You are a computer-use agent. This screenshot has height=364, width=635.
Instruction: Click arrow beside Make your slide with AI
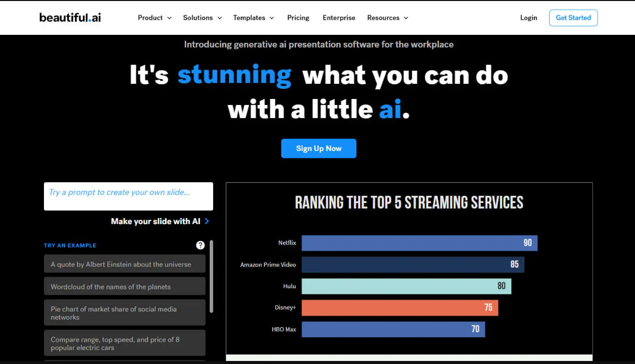pyautogui.click(x=207, y=221)
